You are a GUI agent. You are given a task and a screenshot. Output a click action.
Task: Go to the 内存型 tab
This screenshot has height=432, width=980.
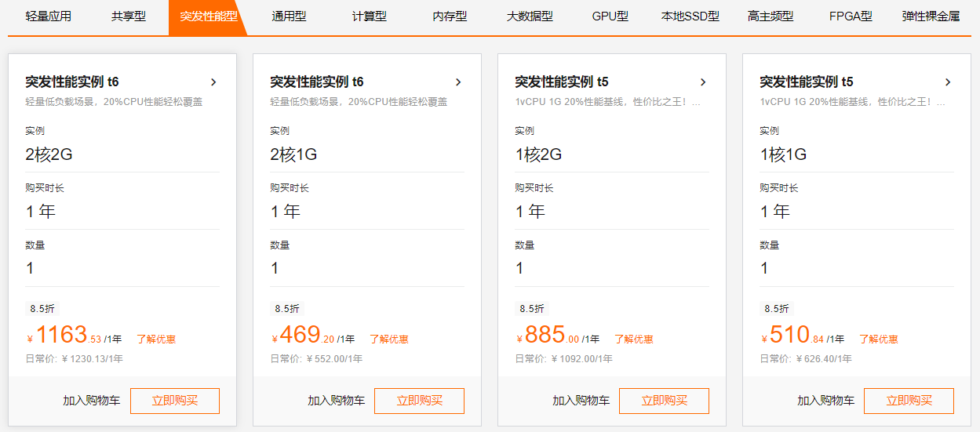pyautogui.click(x=450, y=16)
